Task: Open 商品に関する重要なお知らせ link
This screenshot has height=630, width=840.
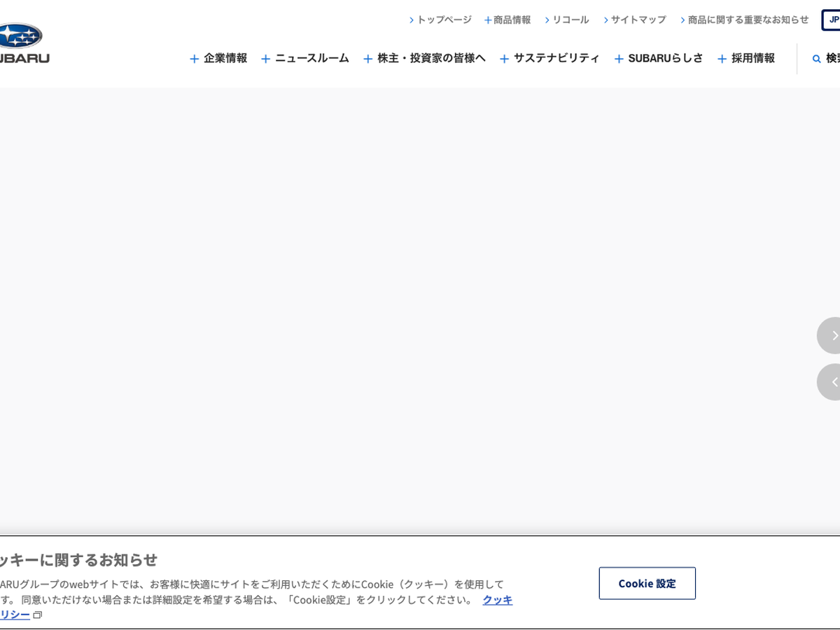Action: tap(748, 20)
